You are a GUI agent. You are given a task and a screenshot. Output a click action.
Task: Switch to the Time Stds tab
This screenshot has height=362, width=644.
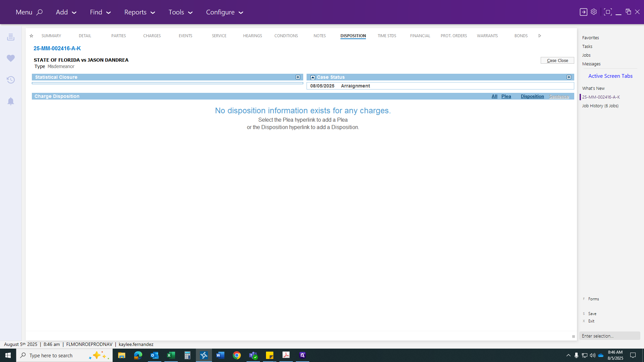point(387,36)
